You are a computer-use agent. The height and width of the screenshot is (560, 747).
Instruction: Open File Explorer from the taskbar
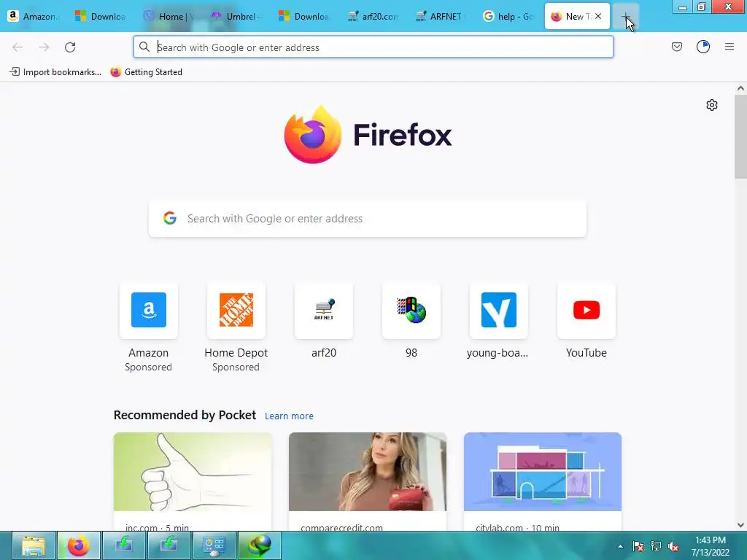pos(34,545)
